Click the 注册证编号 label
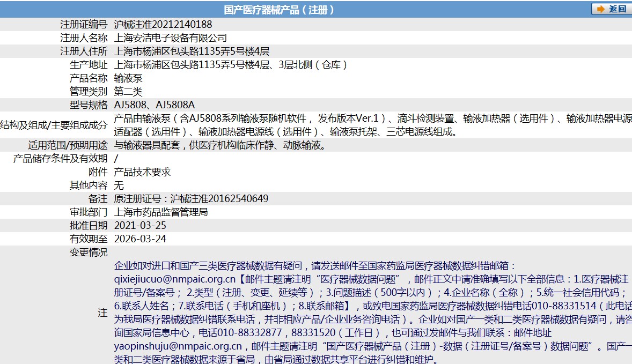 click(x=84, y=25)
